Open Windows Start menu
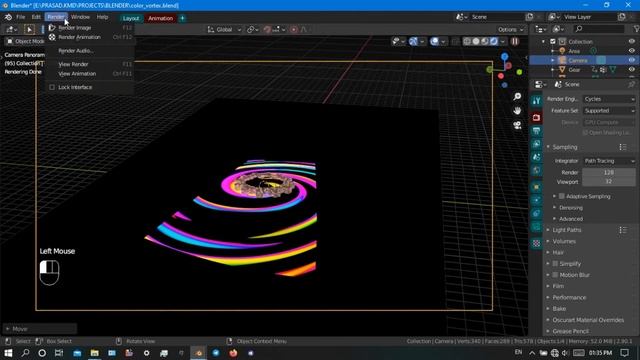 pyautogui.click(x=8, y=353)
